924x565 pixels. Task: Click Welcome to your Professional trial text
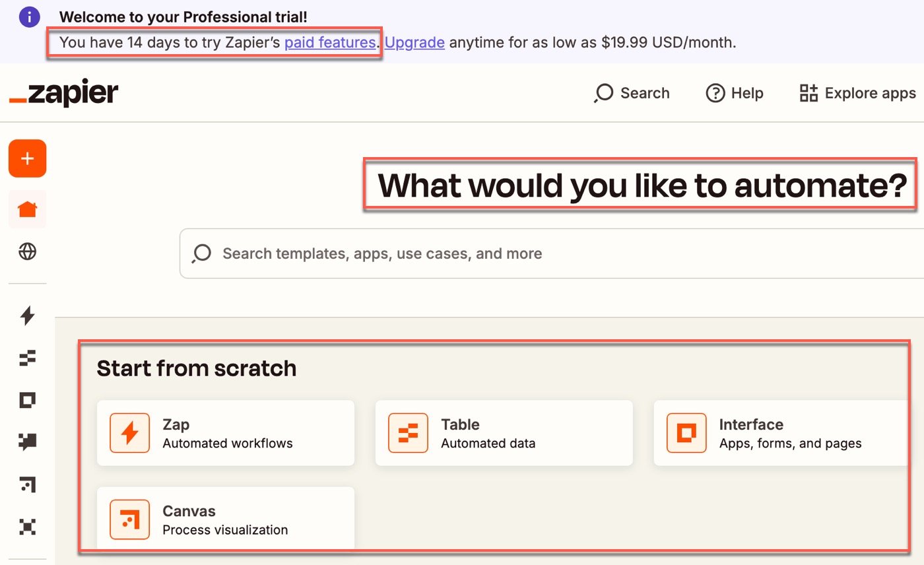(183, 17)
